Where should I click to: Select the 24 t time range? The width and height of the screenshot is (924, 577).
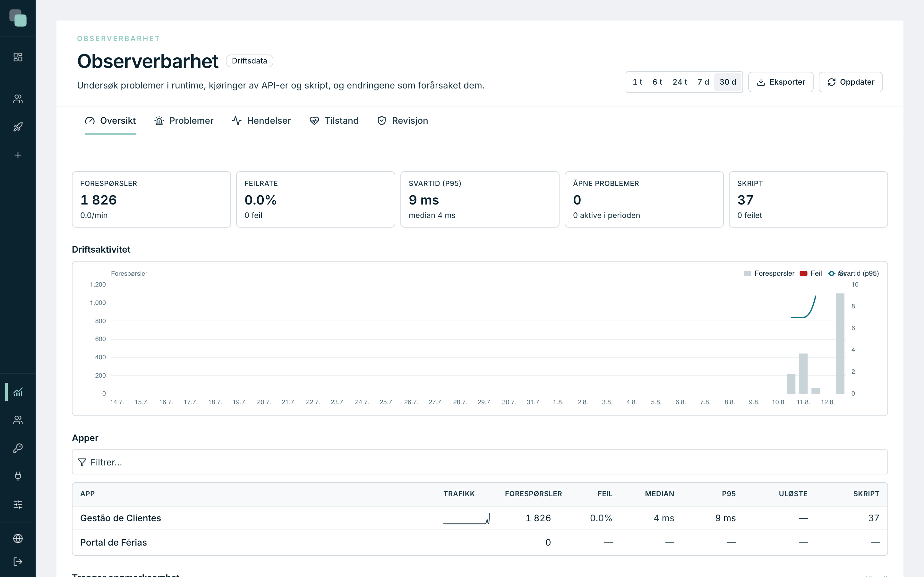(680, 82)
